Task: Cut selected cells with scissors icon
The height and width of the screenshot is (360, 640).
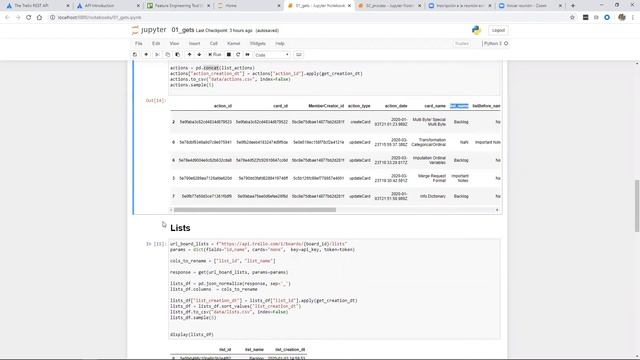Action: click(157, 55)
